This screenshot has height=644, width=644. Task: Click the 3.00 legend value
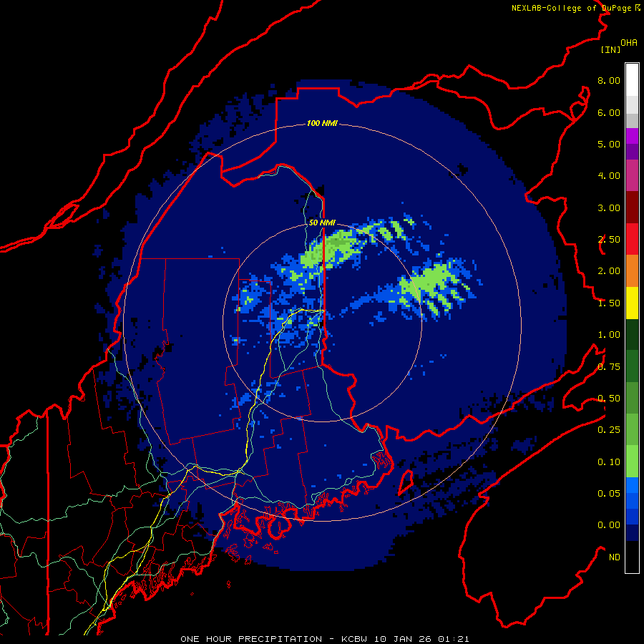(x=609, y=208)
